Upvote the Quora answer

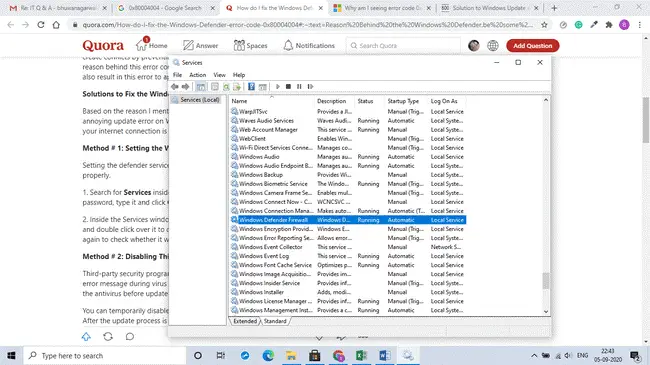coord(86,336)
